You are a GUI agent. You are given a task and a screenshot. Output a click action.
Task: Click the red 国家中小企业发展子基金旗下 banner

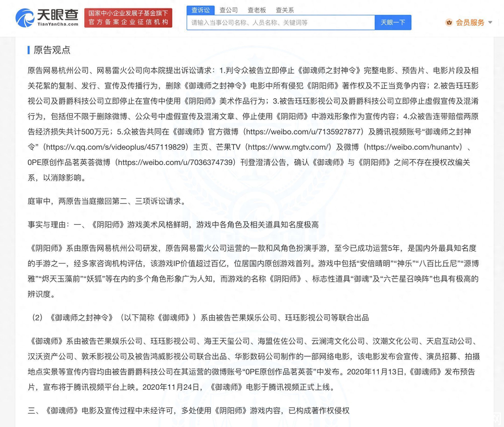tap(128, 18)
